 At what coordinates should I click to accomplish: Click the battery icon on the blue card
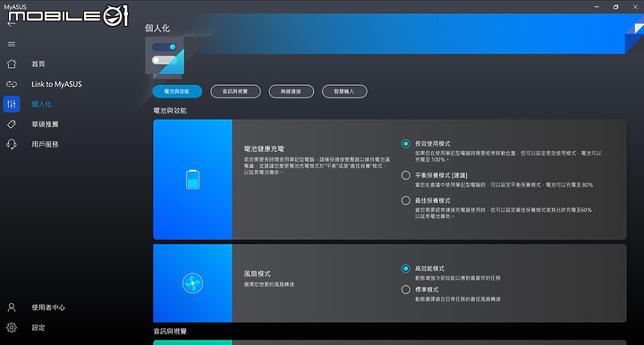(x=192, y=180)
